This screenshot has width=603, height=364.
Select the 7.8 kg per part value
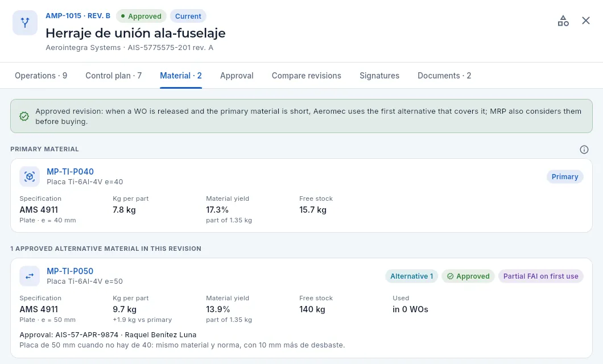124,210
